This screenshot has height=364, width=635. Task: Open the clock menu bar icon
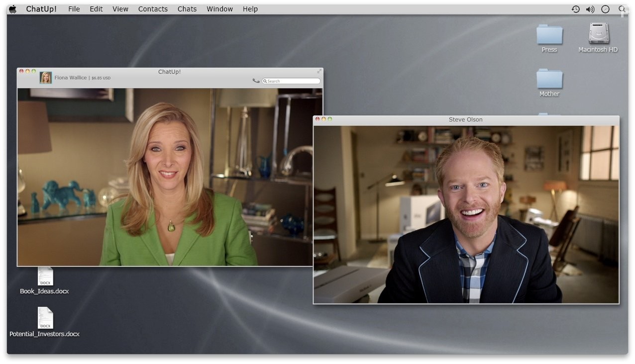(605, 8)
